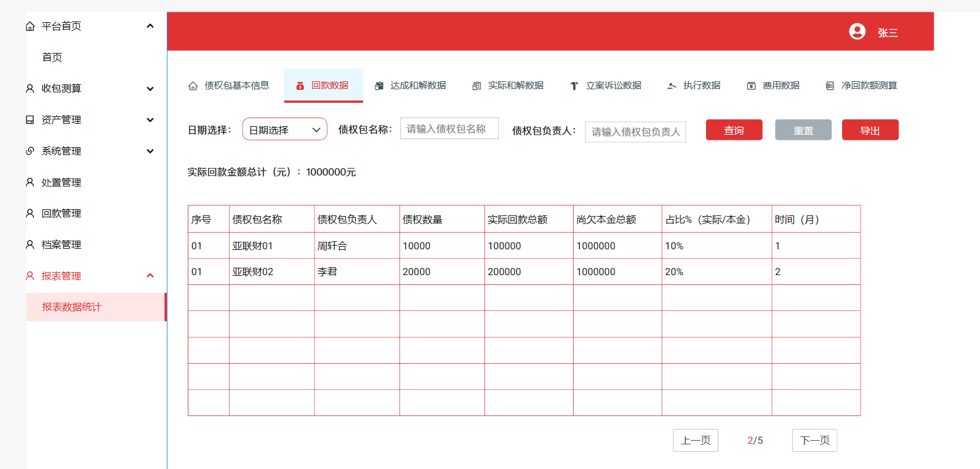
Task: Click the user avatar icon in header
Action: (857, 31)
